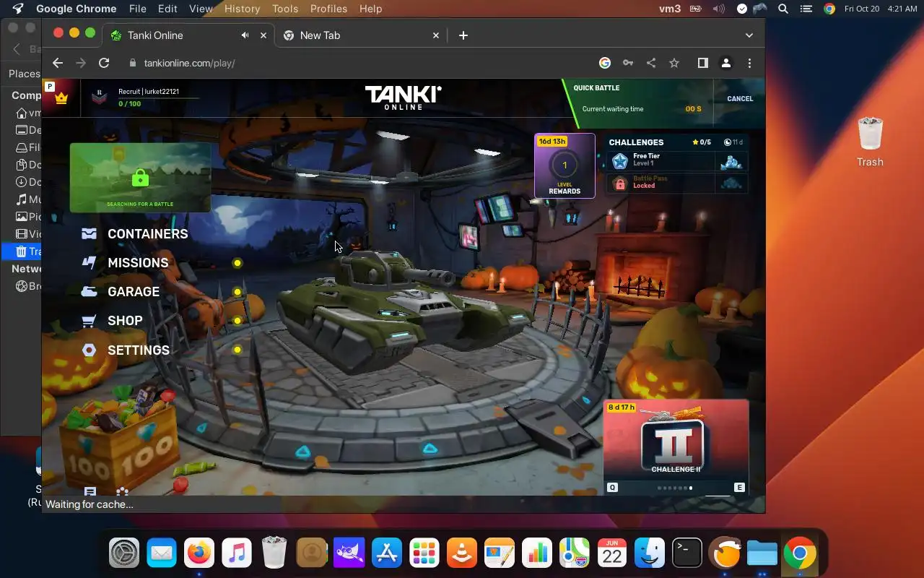Click the challenges stars counter 0/5
Viewport: 924px width, 578px height.
[702, 142]
